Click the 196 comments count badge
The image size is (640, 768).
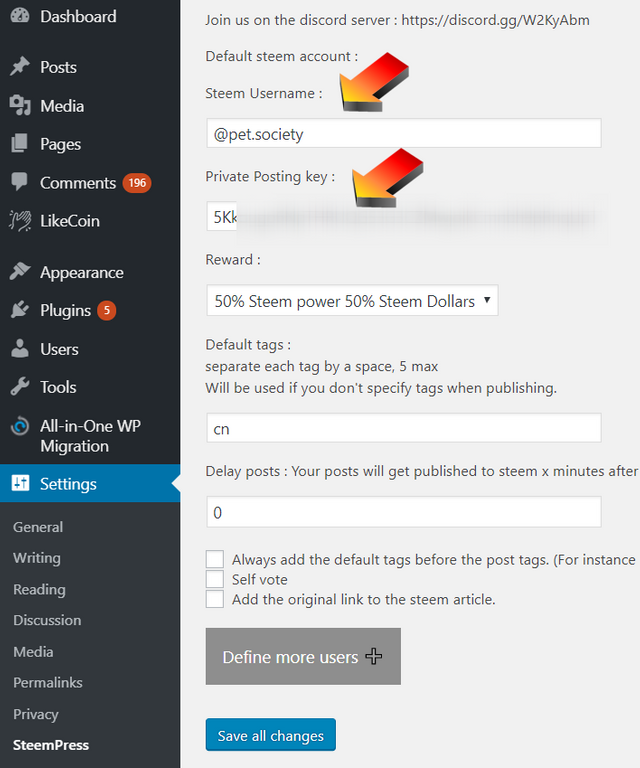pos(137,183)
